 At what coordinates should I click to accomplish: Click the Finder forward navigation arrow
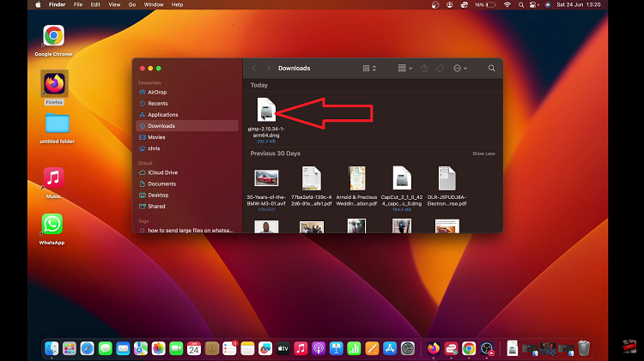(268, 68)
